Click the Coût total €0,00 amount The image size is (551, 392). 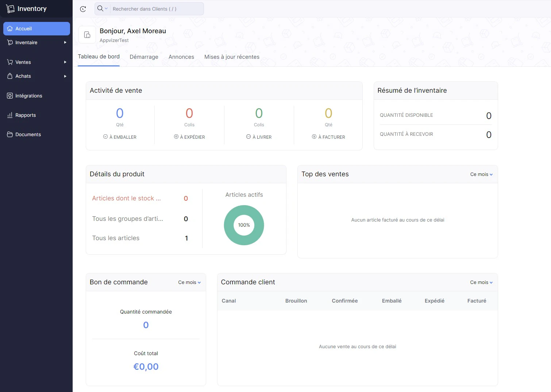pos(146,366)
